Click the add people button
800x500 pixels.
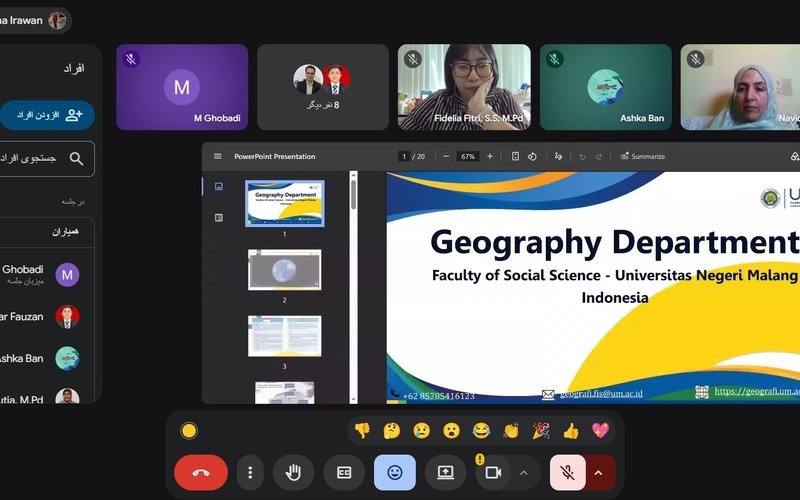pos(47,115)
